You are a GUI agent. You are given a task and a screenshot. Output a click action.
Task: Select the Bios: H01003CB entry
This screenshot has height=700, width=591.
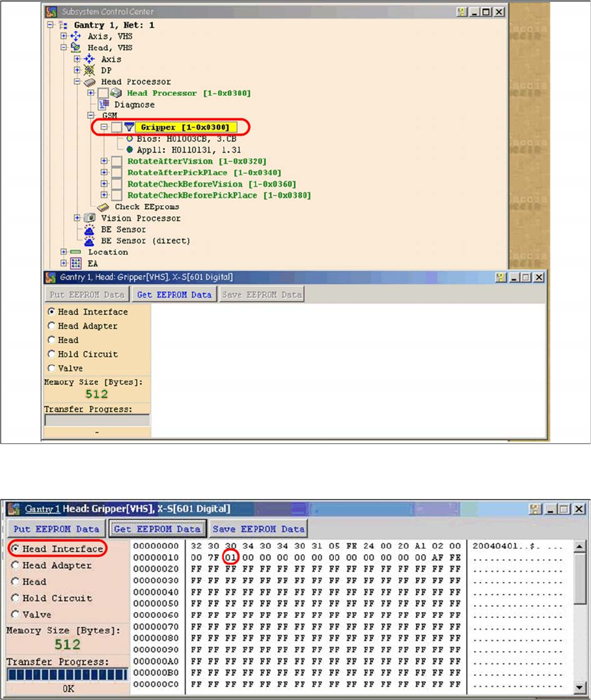coord(169,139)
